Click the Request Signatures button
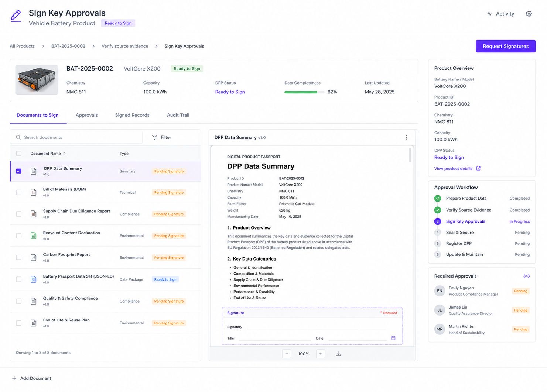Screen dimensions: 547x392 [x=506, y=46]
